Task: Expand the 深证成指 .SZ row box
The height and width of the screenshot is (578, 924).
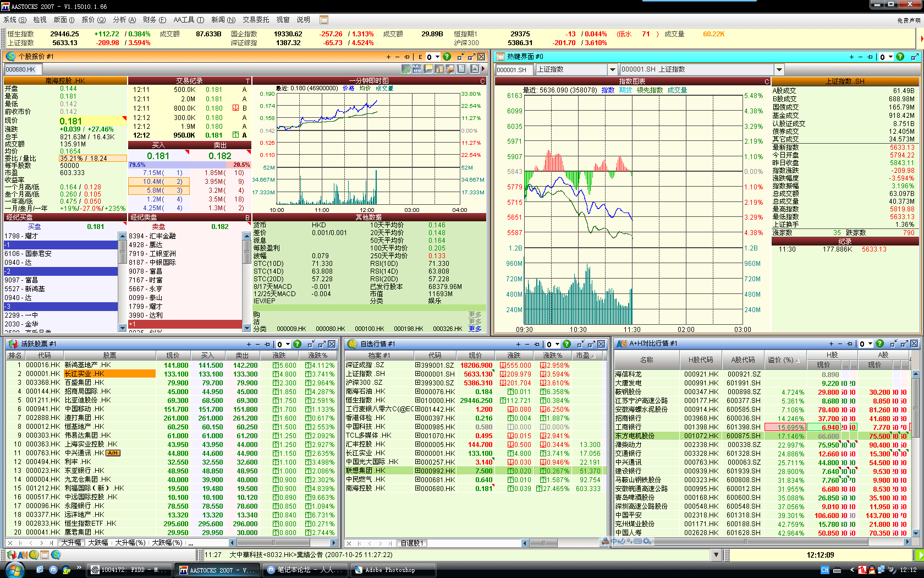Action: pyautogui.click(x=417, y=365)
